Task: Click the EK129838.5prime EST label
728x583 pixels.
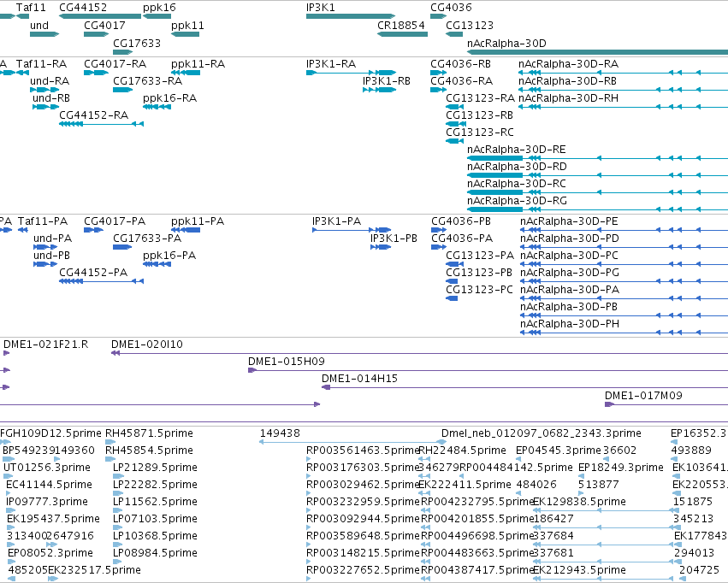Action: 579,502
